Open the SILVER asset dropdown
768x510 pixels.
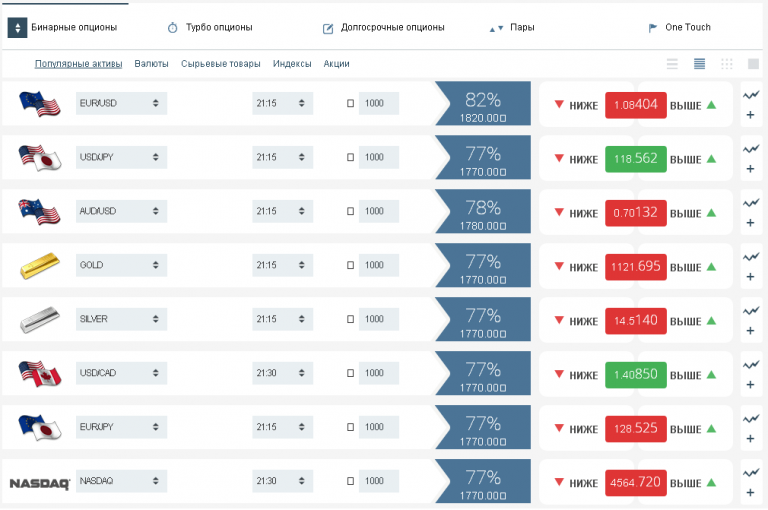pyautogui.click(x=121, y=319)
